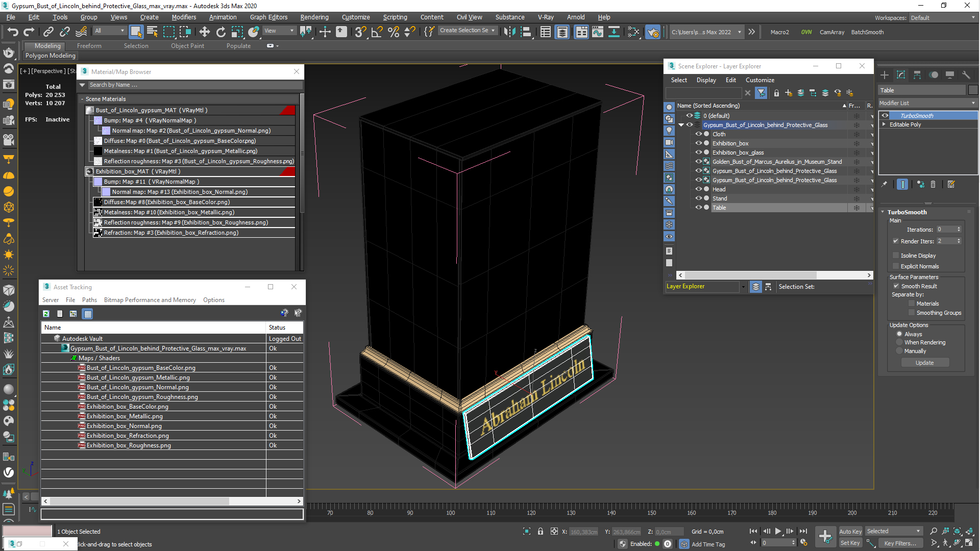Toggle filter icon beside Scene Explorer search
This screenshot has height=551, width=980.
coord(761,93)
